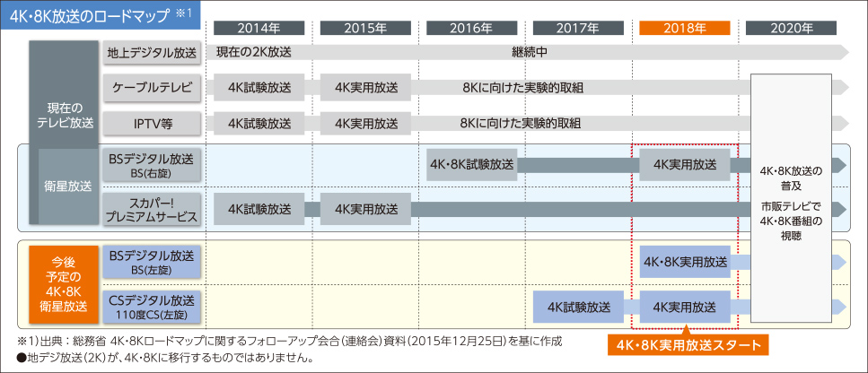Click the CSデジタル放送 110度CS(左旋) label
868x373 pixels.
point(151,307)
